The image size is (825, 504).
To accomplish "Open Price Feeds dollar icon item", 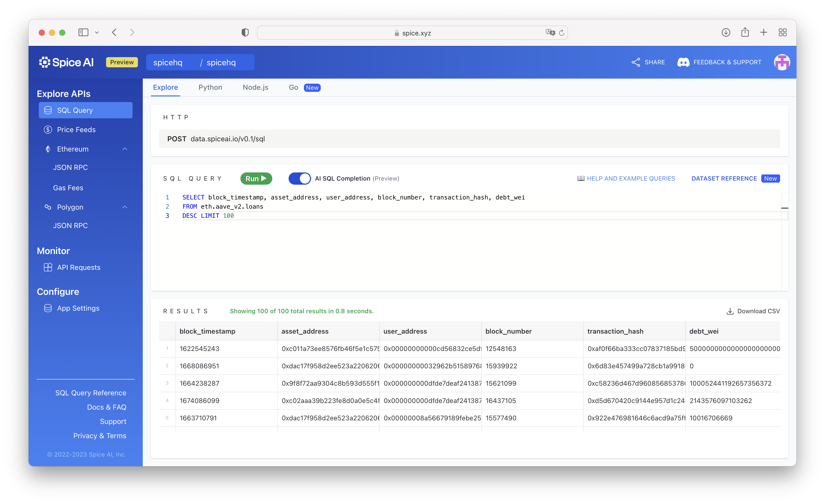I will (48, 130).
